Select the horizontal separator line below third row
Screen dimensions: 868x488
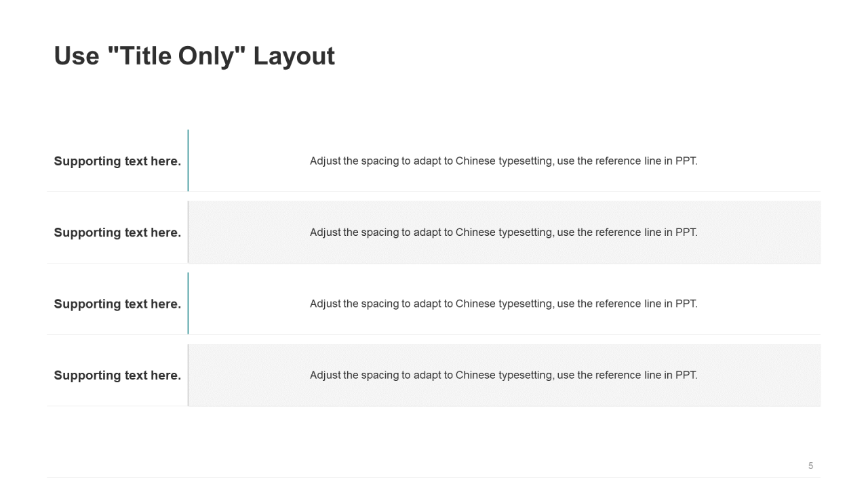[434, 334]
